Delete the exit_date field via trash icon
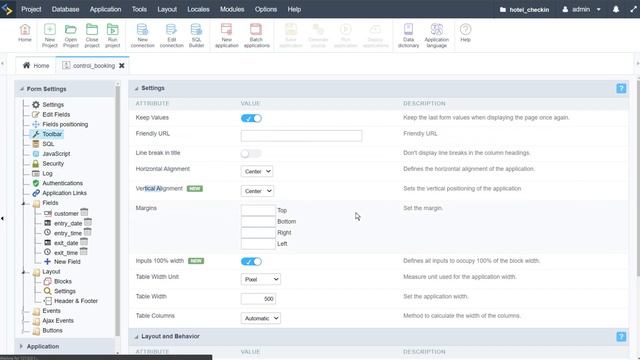 pyautogui.click(x=84, y=242)
